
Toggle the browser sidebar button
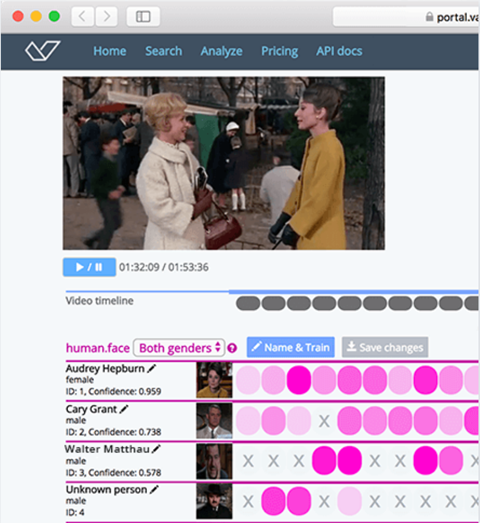click(x=143, y=16)
